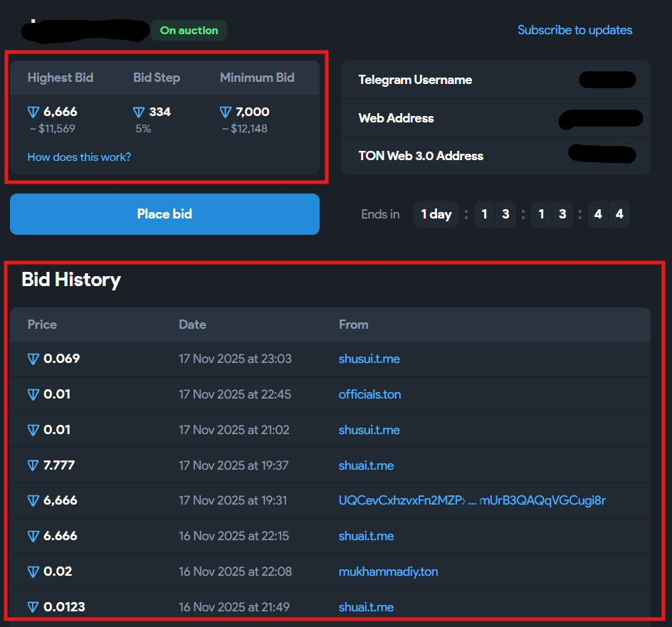Viewport: 672px width, 627px height.
Task: Open shuai.t.me from the 19:37 bid
Action: point(366,465)
